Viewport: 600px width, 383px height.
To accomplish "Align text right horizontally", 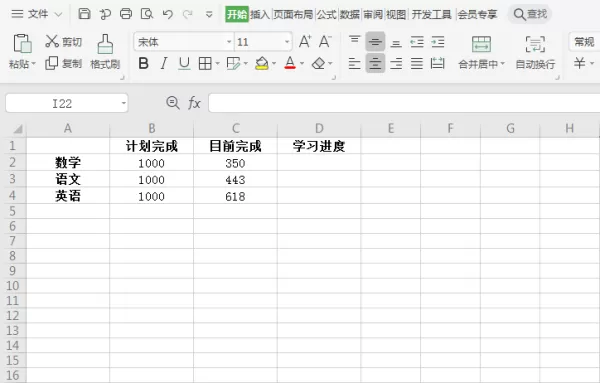I will coord(396,64).
